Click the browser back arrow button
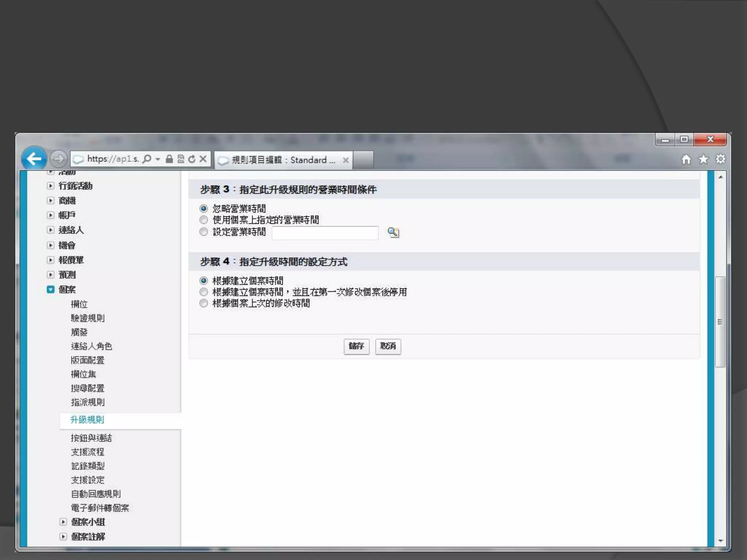 (34, 159)
